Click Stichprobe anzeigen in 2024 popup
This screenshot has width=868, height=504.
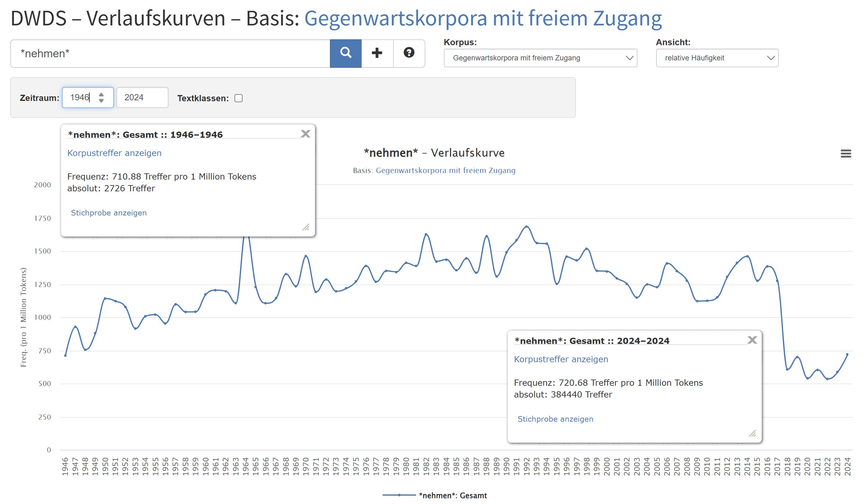[555, 419]
